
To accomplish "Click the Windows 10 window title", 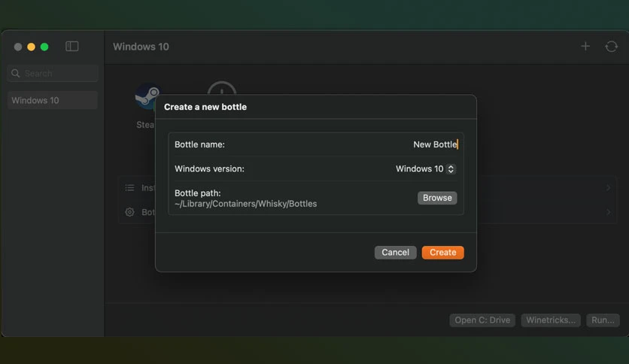I will coord(141,47).
